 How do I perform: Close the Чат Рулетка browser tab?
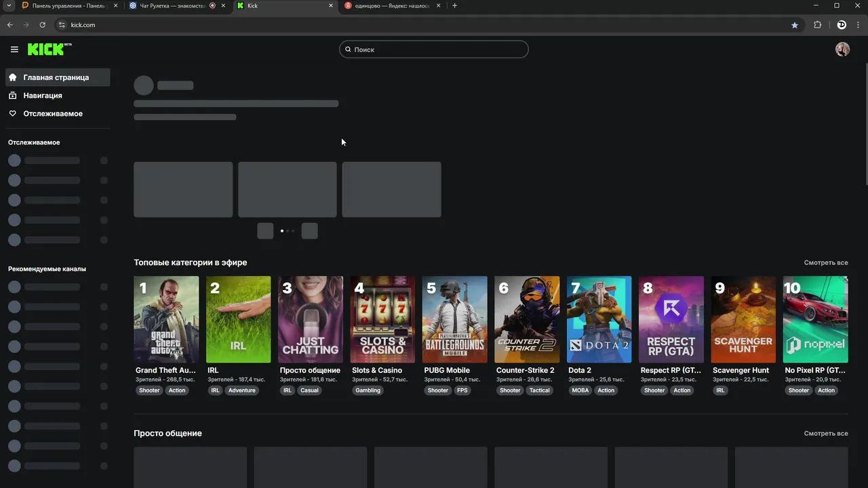(x=223, y=5)
